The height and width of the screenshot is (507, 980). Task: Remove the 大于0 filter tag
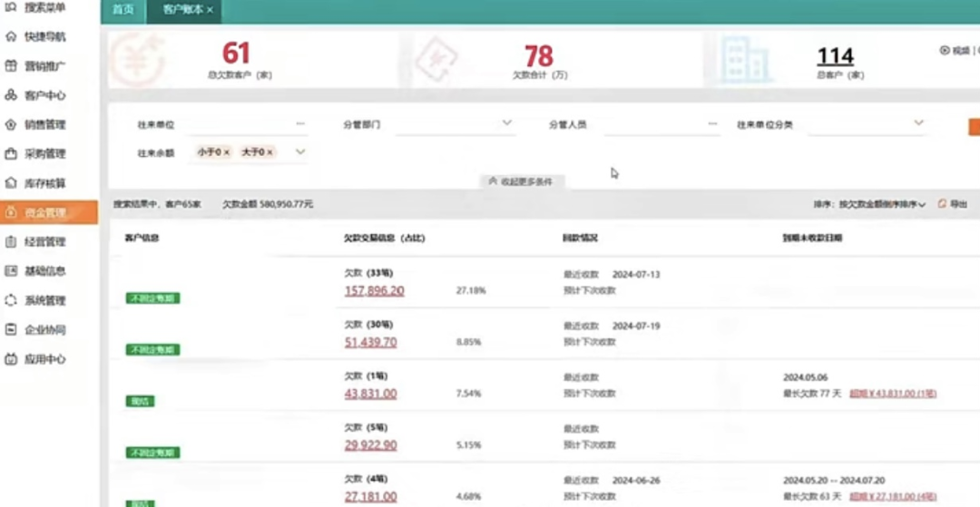click(x=269, y=151)
